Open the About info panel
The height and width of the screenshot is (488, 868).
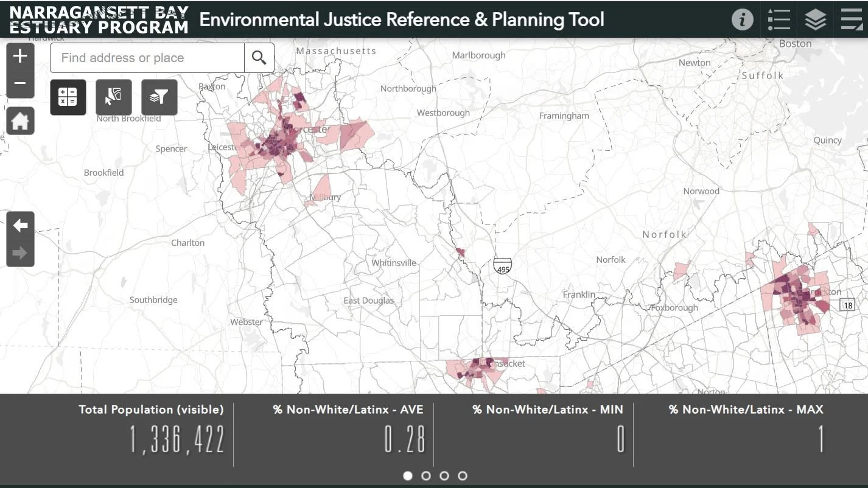742,19
